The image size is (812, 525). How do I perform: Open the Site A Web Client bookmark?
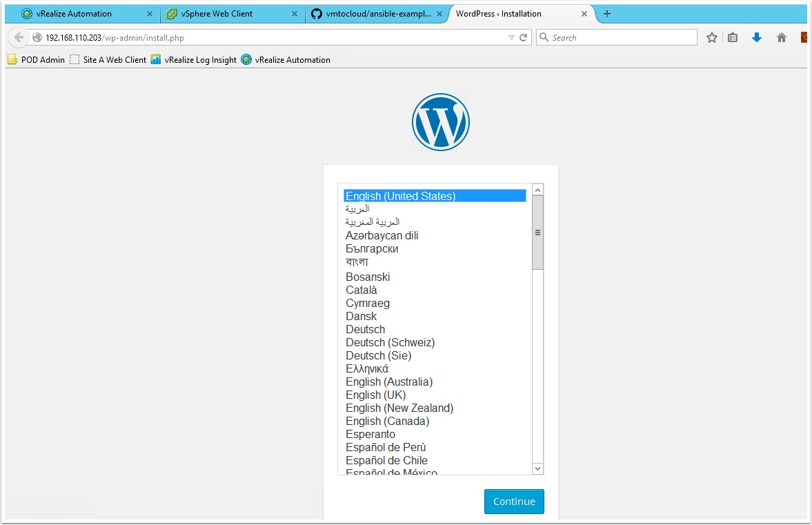tap(108, 59)
